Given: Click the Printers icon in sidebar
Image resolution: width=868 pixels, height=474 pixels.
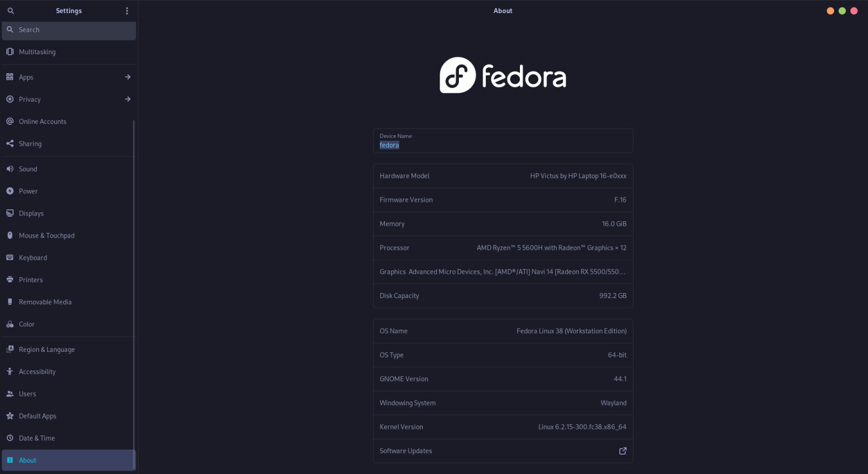Looking at the screenshot, I should tap(10, 279).
